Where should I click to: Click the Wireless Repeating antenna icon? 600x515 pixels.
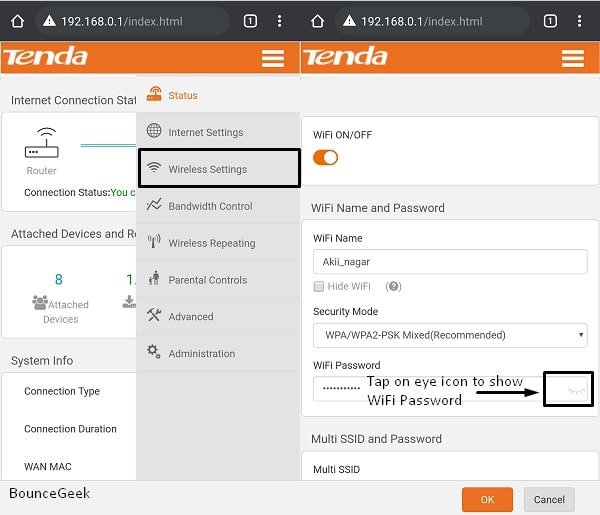pyautogui.click(x=154, y=241)
